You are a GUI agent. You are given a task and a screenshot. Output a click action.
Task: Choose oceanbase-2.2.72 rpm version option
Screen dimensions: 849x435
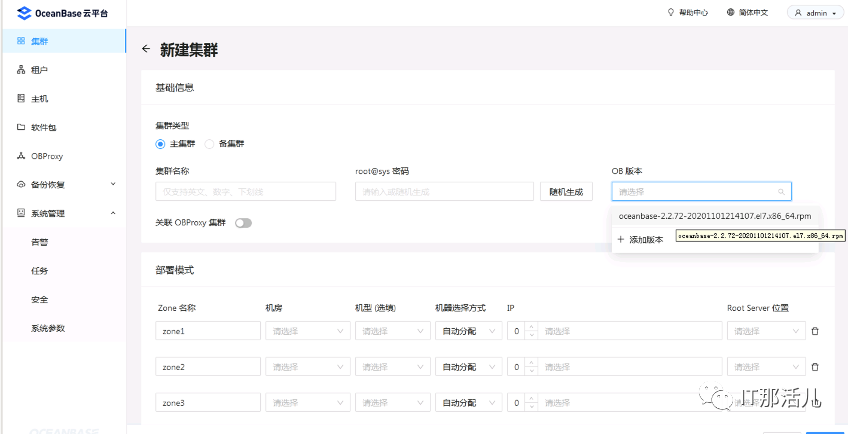click(x=715, y=216)
